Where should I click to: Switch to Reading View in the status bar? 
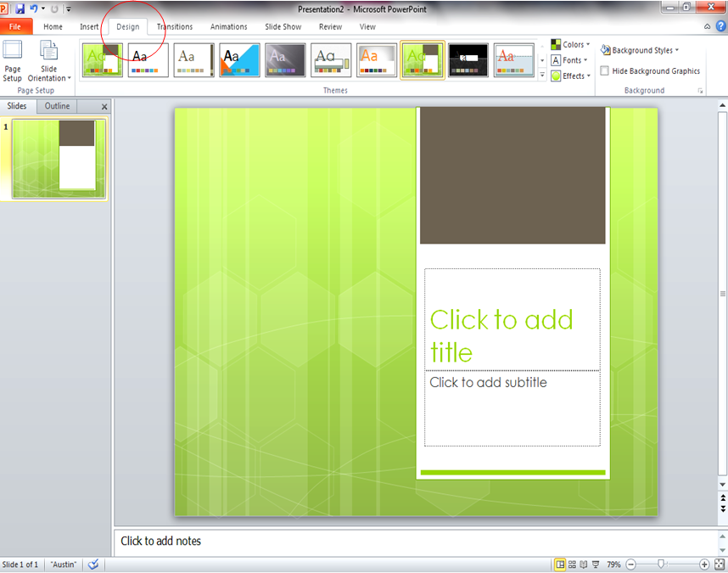[585, 564]
